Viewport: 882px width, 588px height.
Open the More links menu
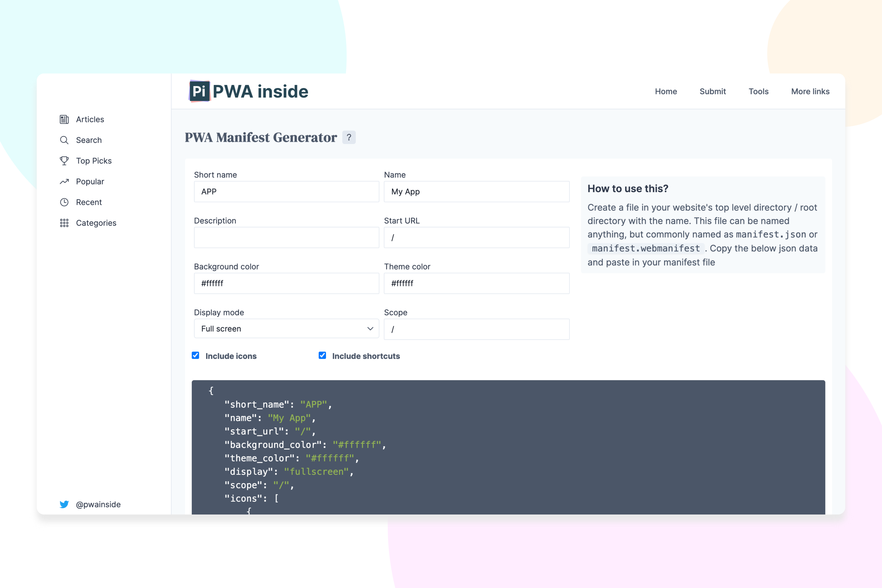click(x=810, y=91)
